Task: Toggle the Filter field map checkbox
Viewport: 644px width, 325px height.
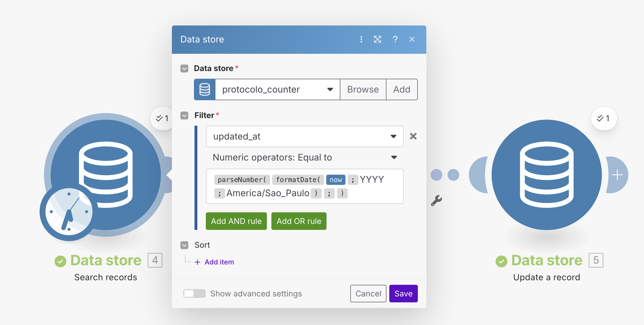Action: pos(184,116)
